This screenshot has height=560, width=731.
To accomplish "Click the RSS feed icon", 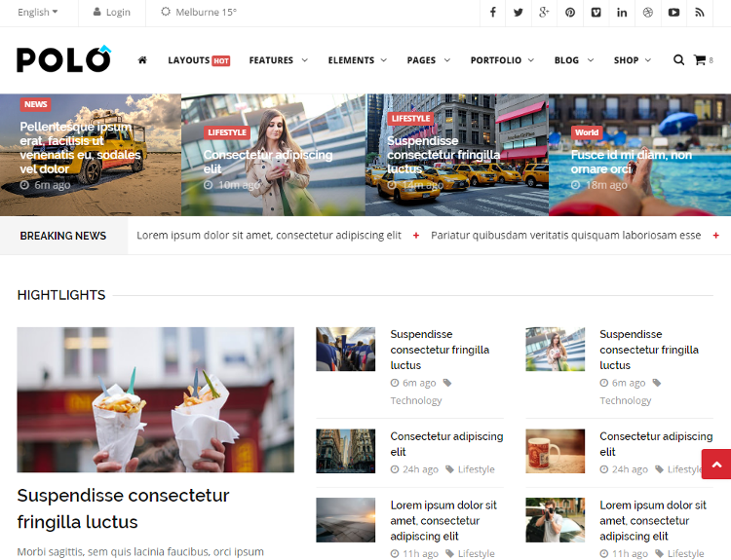I will click(699, 13).
